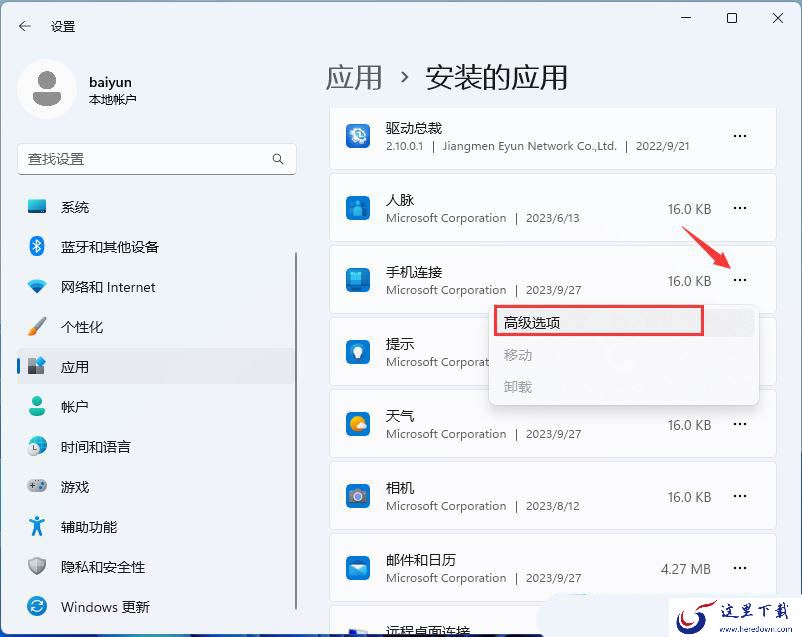Open 帐户 settings
The width and height of the screenshot is (802, 637).
coord(157,406)
